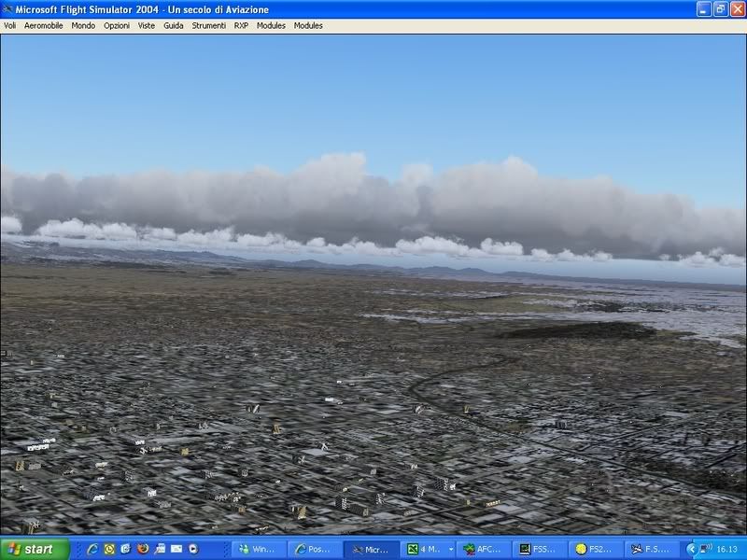Screen dimensions: 747x560
Task: Open the Mondo menu
Action: pos(83,26)
